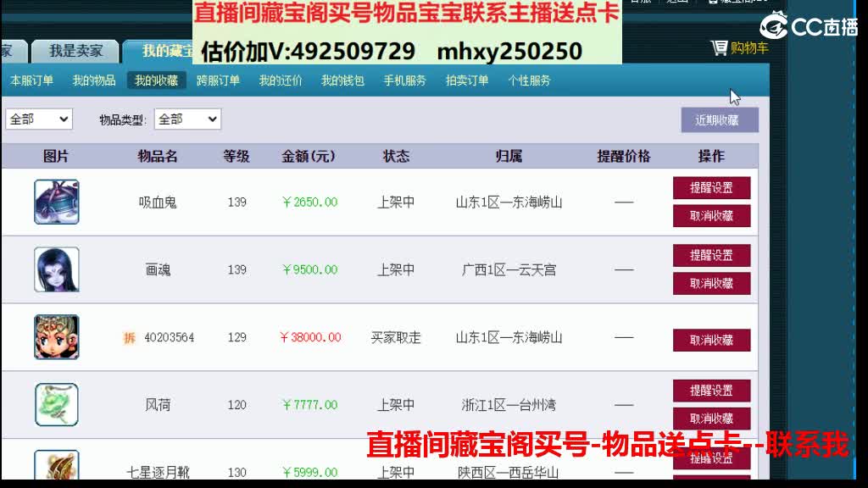Click 提醒设置 for 吸血鬼
868x488 pixels.
click(712, 189)
